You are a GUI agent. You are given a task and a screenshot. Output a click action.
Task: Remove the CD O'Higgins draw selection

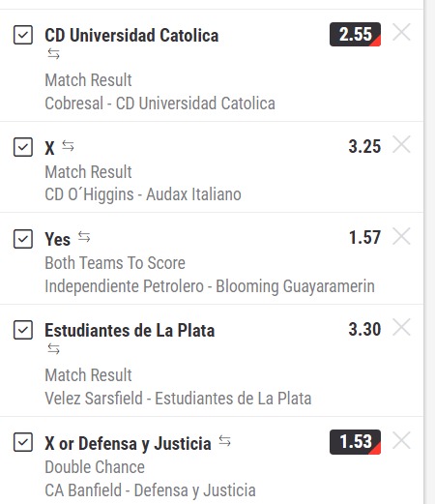[x=401, y=144]
